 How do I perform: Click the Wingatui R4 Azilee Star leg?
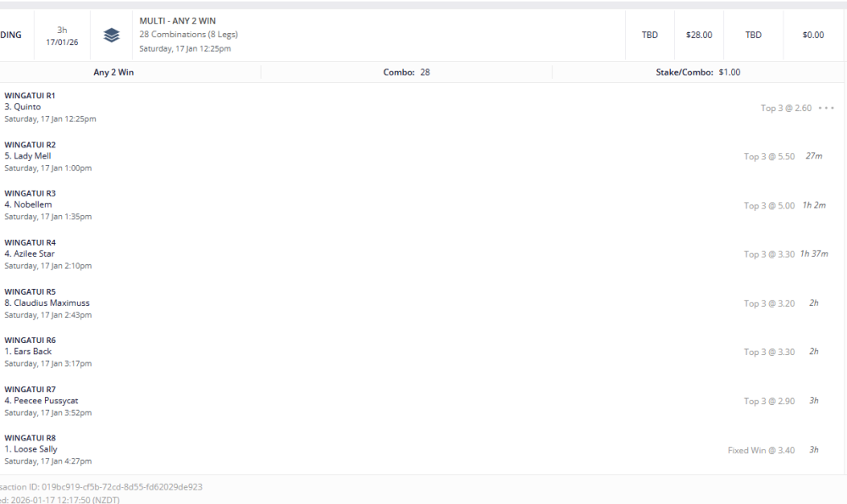coord(34,254)
